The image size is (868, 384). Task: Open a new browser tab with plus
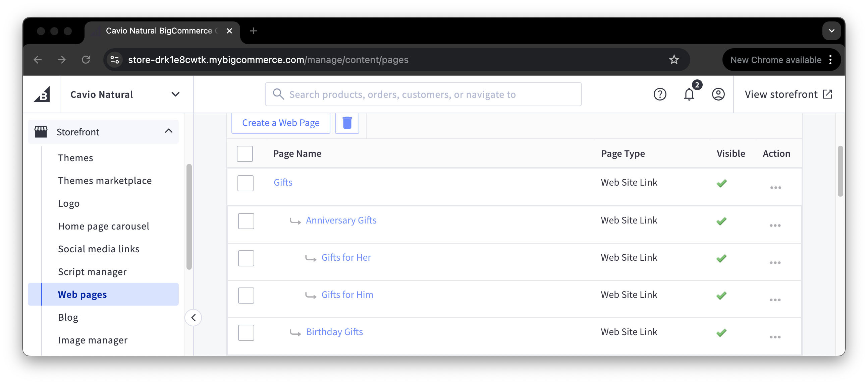254,31
